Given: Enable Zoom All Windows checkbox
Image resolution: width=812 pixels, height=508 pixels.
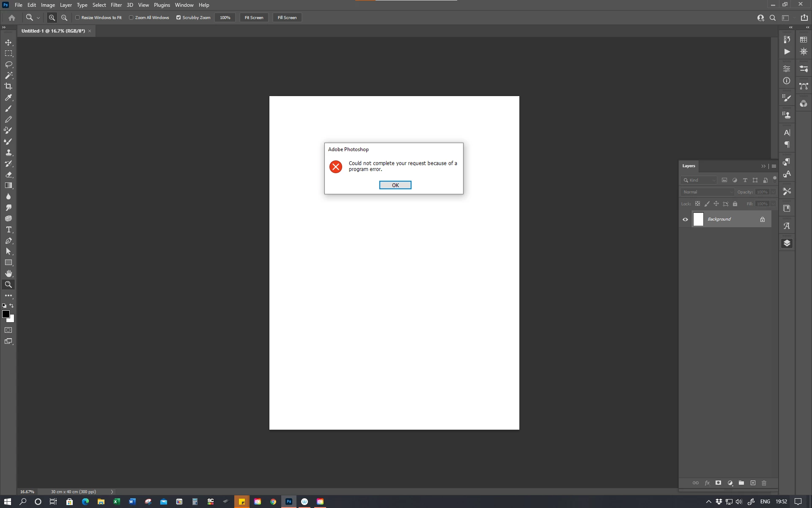Looking at the screenshot, I should pyautogui.click(x=131, y=18).
